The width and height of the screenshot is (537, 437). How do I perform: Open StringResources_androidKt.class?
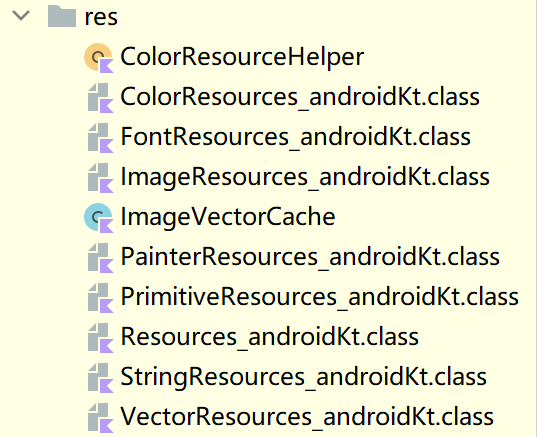(x=303, y=377)
